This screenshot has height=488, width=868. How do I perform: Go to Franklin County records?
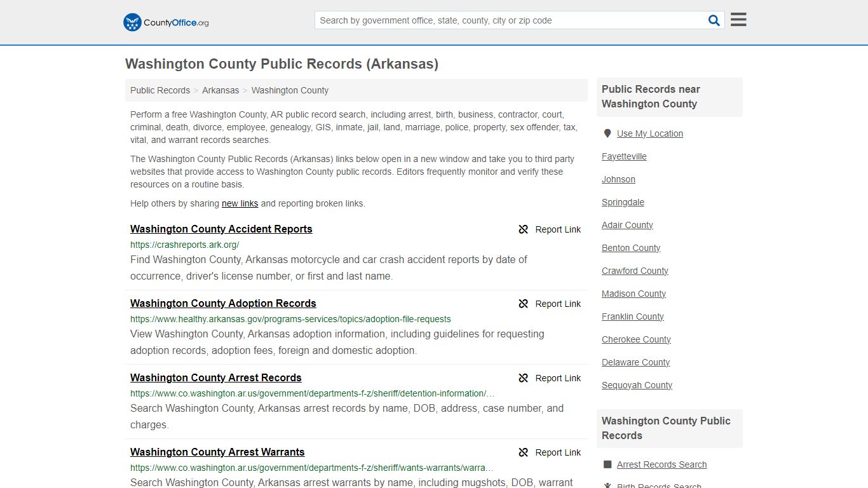[633, 316]
